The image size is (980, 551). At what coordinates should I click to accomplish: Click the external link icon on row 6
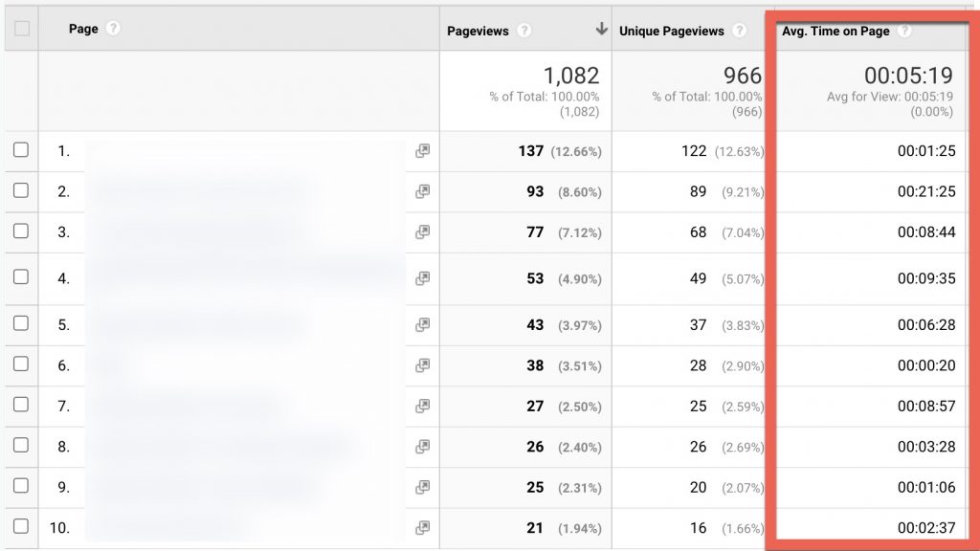pyautogui.click(x=422, y=365)
